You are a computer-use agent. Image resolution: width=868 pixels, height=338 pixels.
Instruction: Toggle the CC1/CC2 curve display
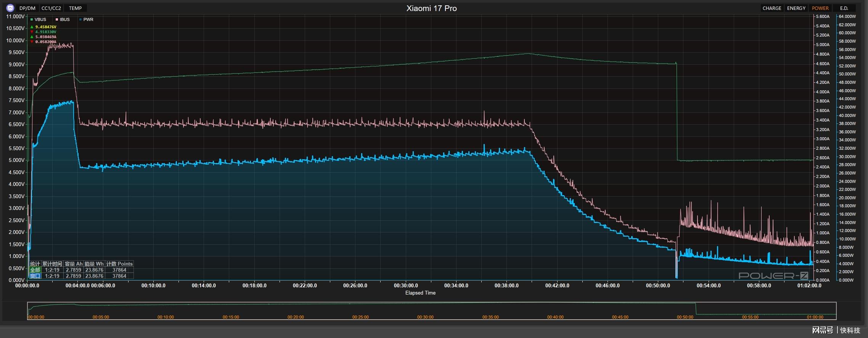pos(51,8)
